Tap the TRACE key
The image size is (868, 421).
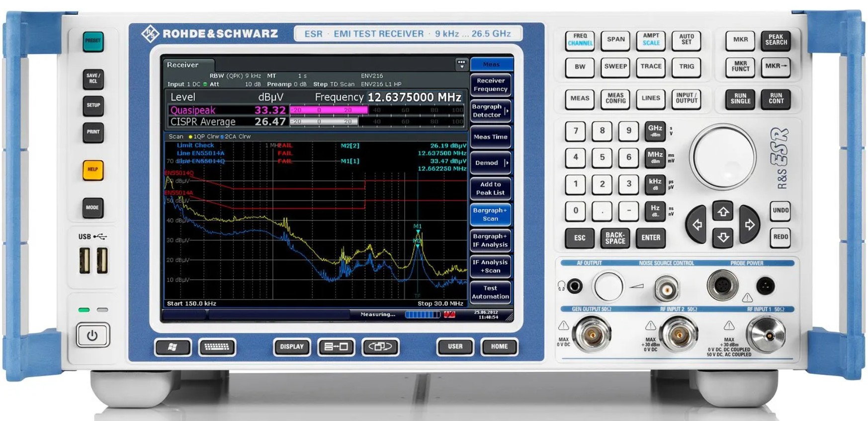651,67
